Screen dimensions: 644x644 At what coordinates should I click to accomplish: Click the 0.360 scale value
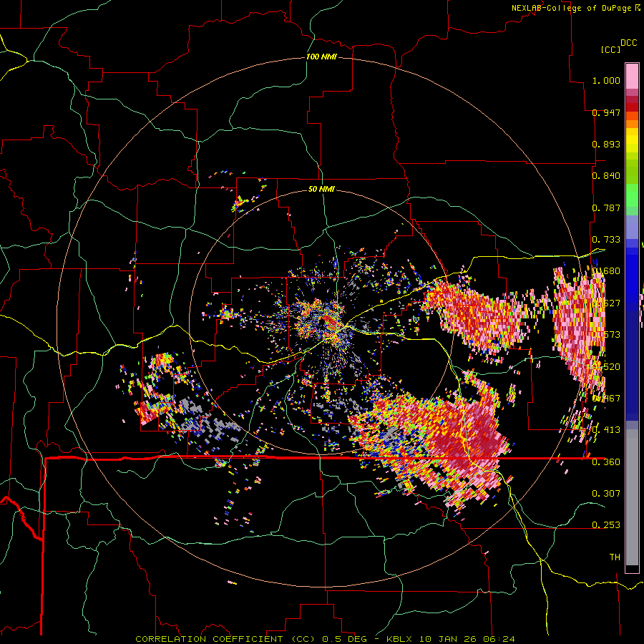(606, 462)
